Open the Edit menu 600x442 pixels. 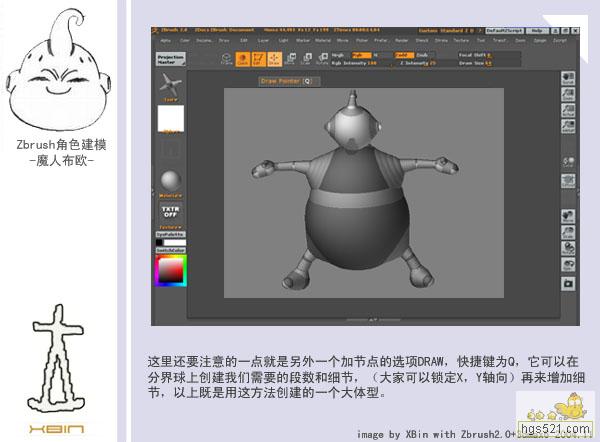244,40
